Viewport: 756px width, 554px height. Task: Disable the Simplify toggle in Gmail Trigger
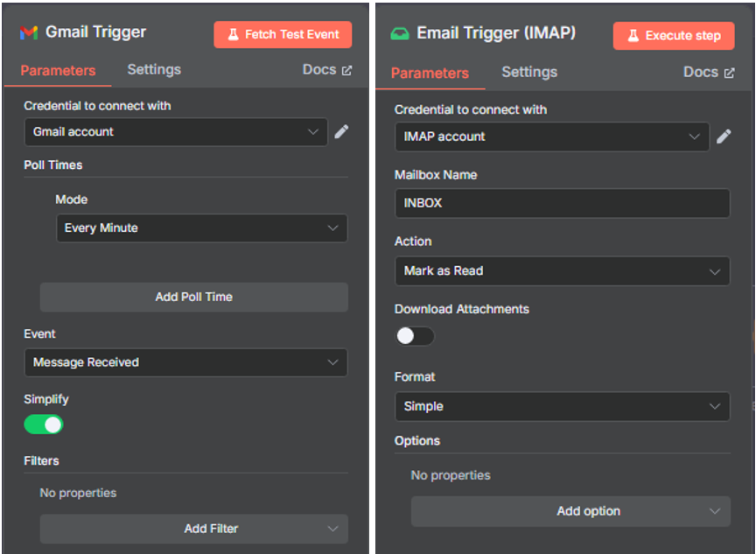44,424
